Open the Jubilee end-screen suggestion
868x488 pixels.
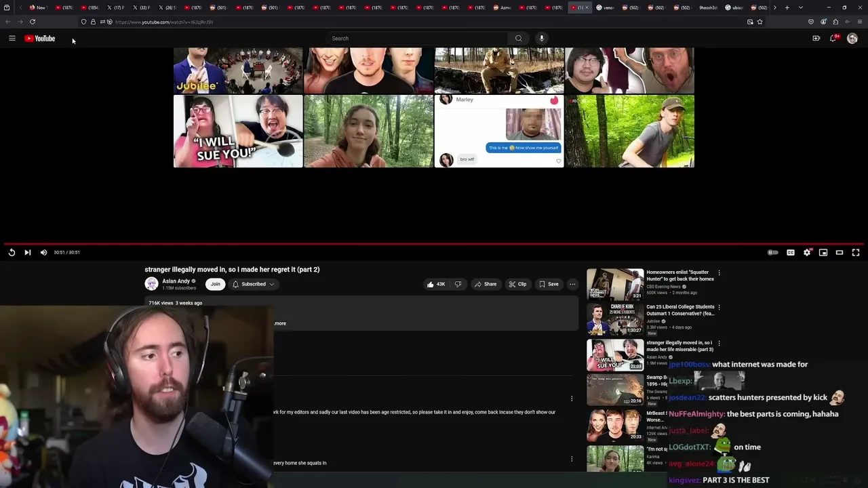[x=238, y=70]
